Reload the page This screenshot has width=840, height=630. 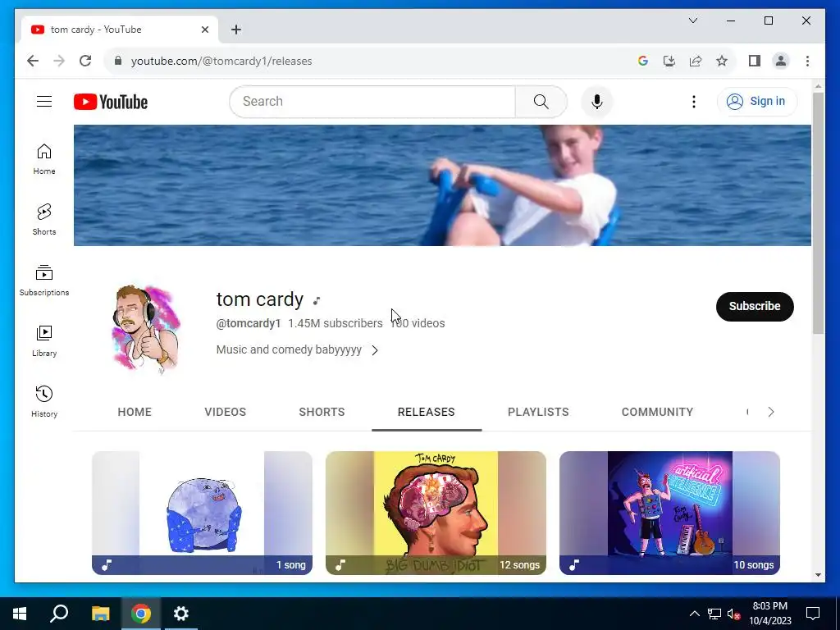coord(85,61)
